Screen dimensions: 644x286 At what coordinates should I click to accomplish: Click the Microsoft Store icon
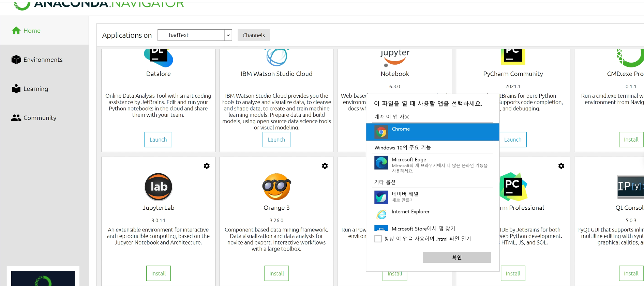[x=381, y=228]
